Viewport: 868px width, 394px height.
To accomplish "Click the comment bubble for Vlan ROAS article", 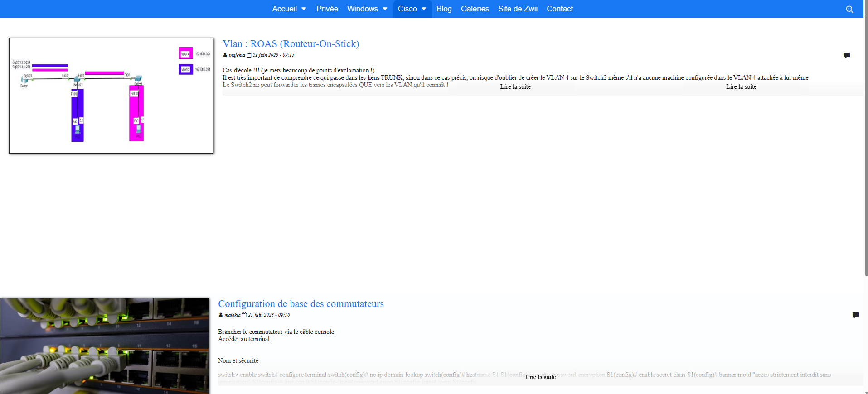I will pos(846,55).
